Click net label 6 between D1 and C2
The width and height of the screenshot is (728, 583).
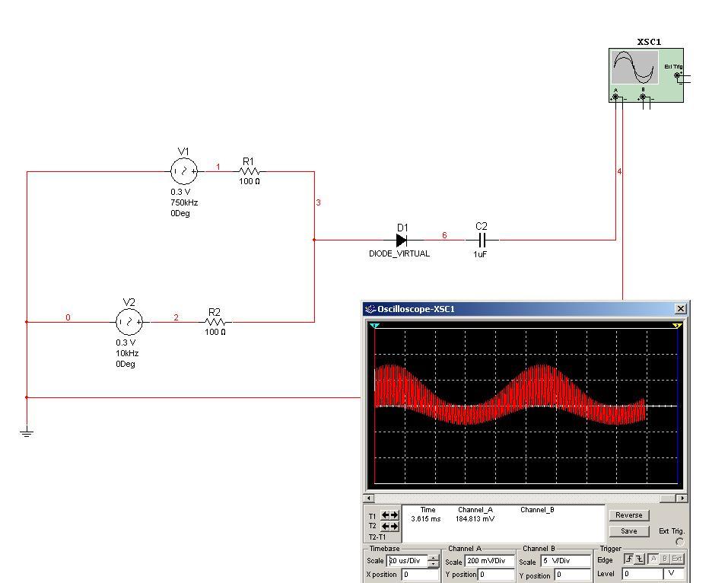pos(444,235)
